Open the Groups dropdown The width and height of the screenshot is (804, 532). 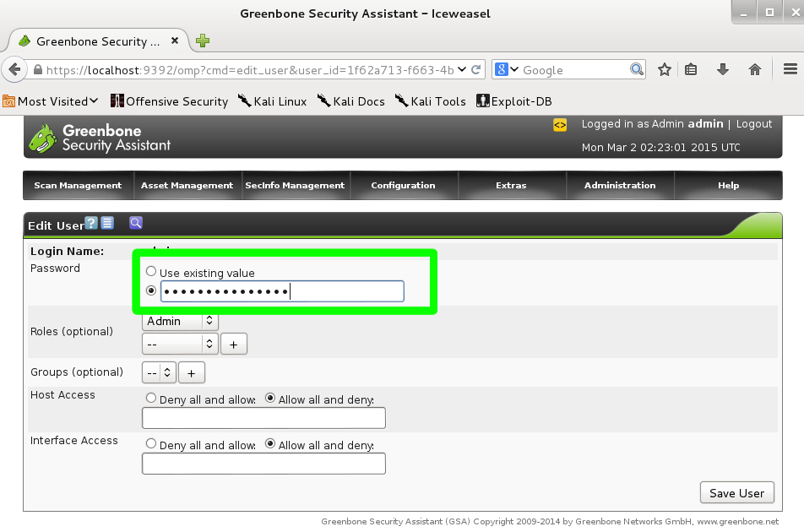pyautogui.click(x=159, y=372)
